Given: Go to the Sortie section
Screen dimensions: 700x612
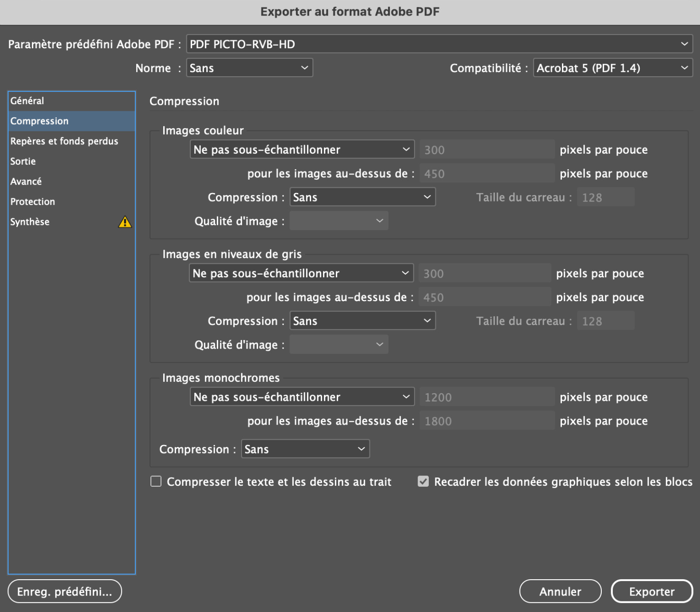Looking at the screenshot, I should [23, 162].
